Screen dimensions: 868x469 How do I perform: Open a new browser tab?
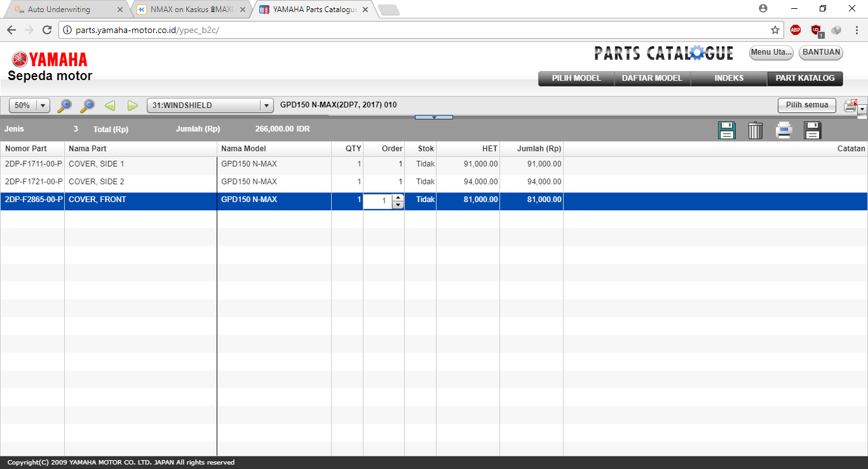pos(388,10)
